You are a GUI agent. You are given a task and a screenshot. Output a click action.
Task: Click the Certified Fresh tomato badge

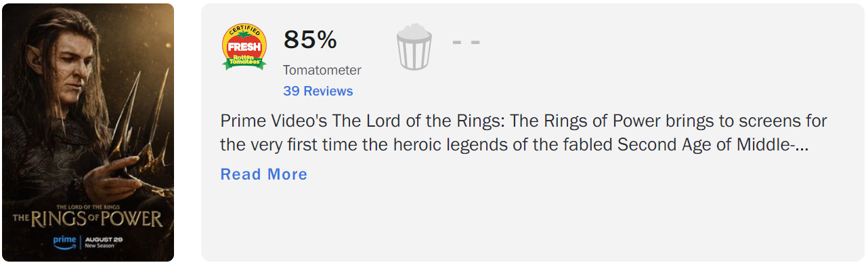pos(244,47)
